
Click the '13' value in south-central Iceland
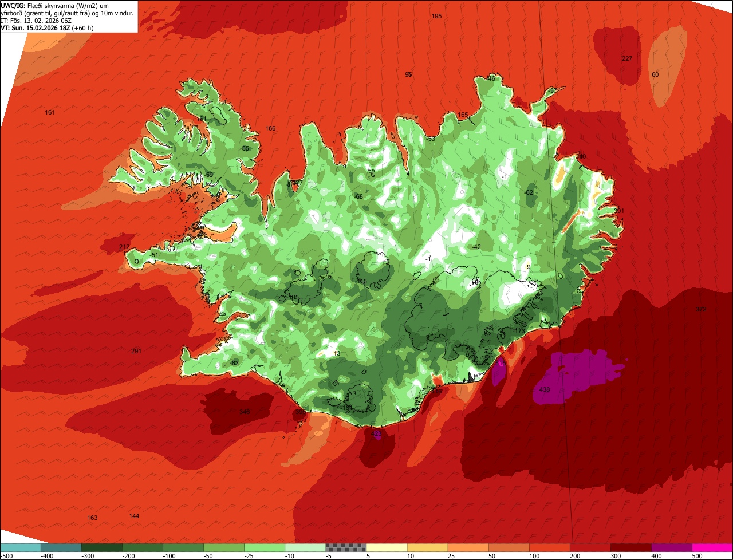point(337,353)
